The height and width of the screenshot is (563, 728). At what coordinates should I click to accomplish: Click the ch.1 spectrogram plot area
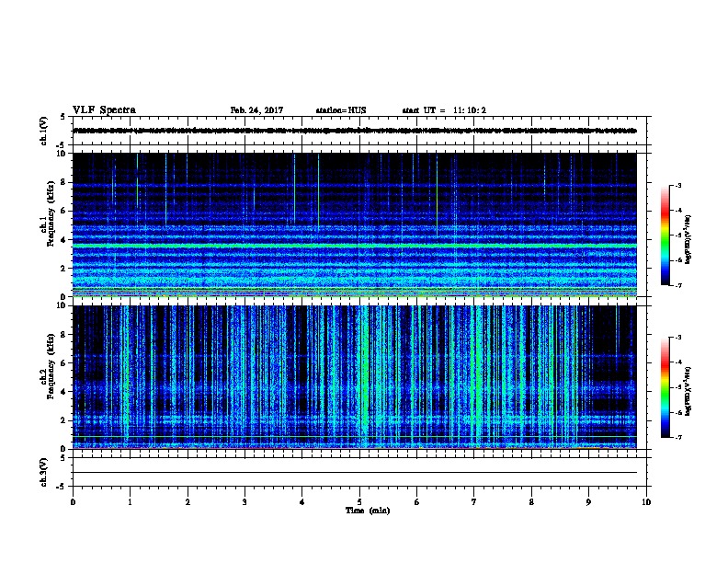[x=355, y=224]
